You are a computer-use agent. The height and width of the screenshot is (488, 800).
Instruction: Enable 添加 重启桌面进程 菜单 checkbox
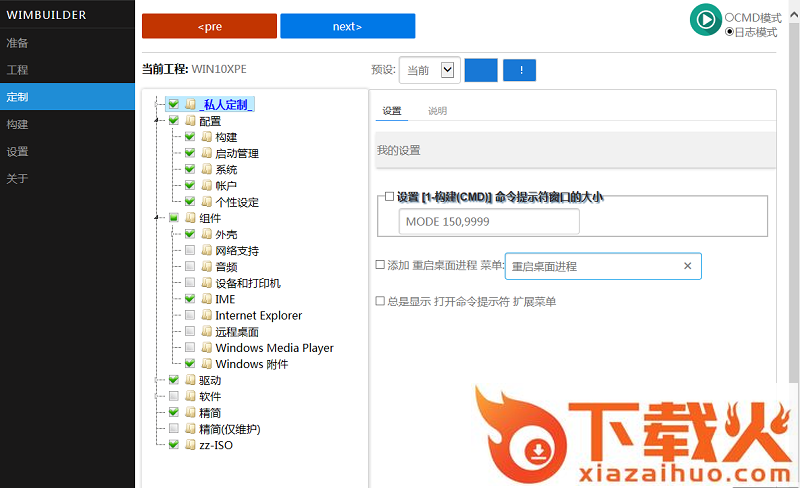point(380,264)
